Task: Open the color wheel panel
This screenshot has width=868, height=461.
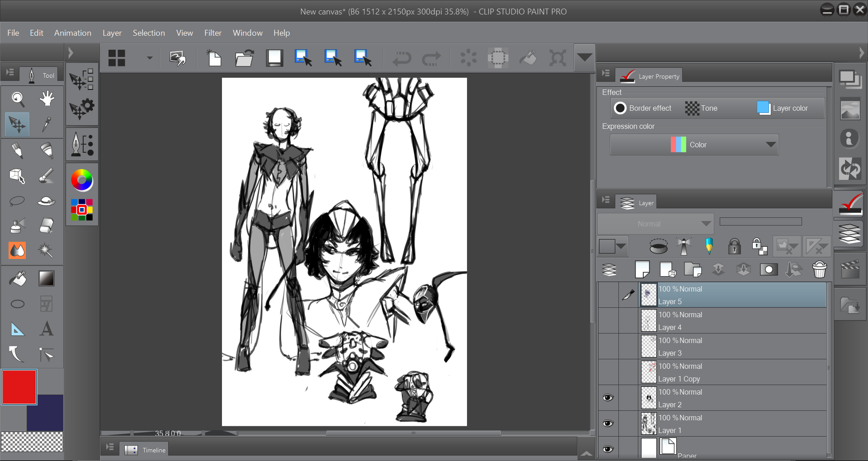Action: (82, 180)
